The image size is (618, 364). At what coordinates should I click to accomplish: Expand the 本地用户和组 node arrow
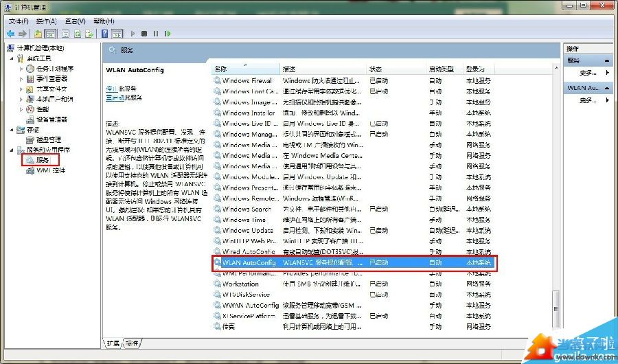click(21, 99)
